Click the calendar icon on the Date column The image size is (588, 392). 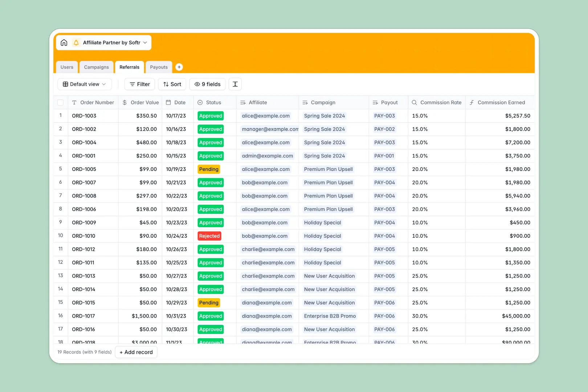168,102
